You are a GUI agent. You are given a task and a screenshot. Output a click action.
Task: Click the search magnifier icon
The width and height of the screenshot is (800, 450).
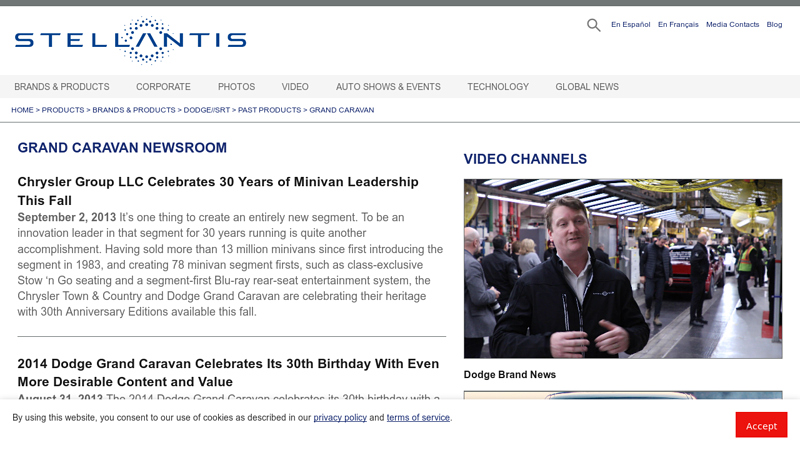(593, 25)
